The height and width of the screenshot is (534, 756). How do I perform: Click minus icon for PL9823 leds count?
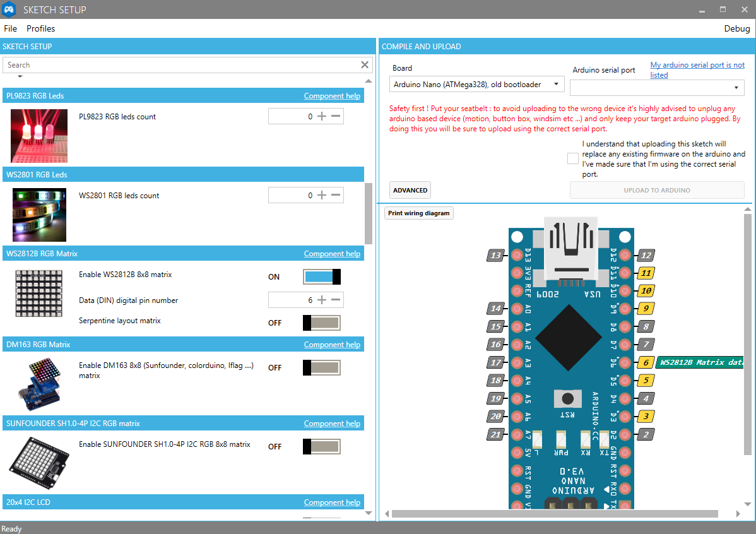tap(336, 116)
